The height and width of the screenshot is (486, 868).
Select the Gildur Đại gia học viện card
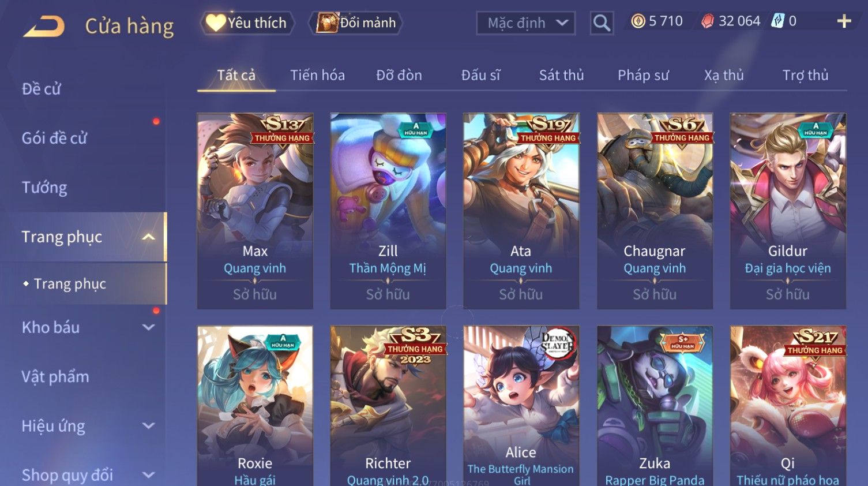tap(787, 211)
